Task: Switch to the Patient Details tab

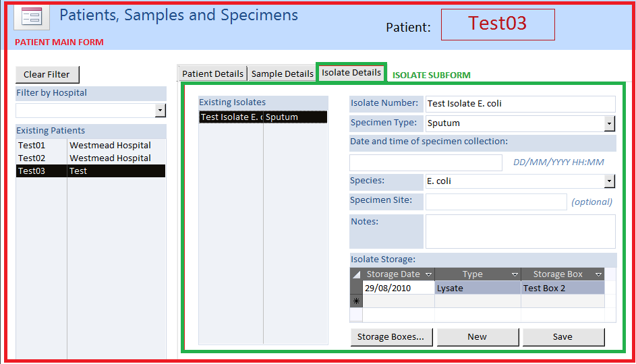Action: pyautogui.click(x=212, y=74)
